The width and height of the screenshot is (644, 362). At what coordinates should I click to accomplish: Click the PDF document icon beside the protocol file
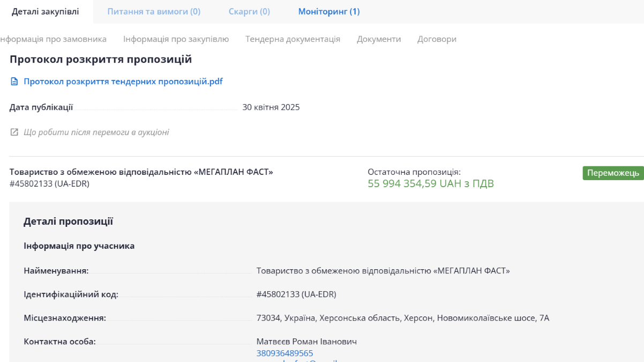click(14, 82)
